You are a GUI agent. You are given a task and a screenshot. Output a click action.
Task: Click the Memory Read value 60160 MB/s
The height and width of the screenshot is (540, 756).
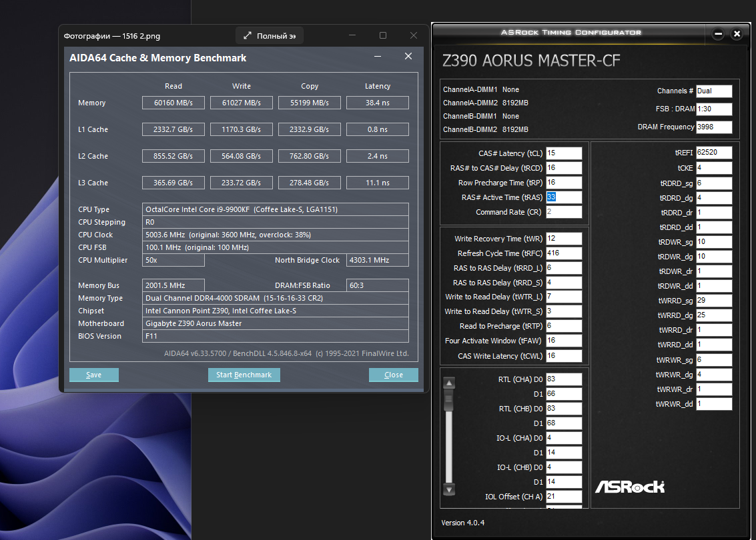pos(173,103)
